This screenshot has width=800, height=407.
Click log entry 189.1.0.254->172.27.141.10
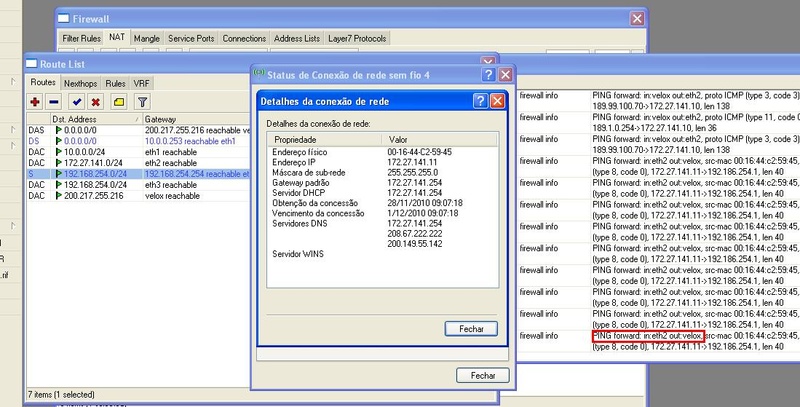pos(655,128)
